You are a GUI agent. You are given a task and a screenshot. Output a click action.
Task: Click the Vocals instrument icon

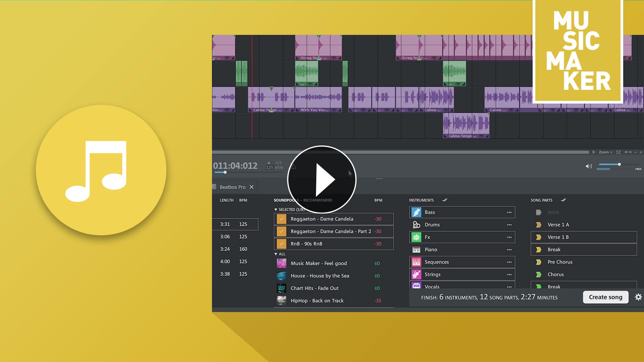[416, 287]
